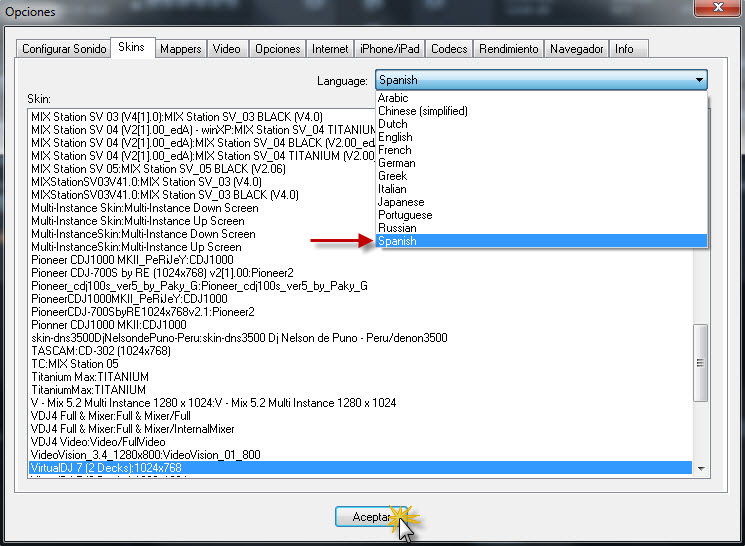Select Italian language option
Viewport: 745px width, 546px height.
click(541, 189)
